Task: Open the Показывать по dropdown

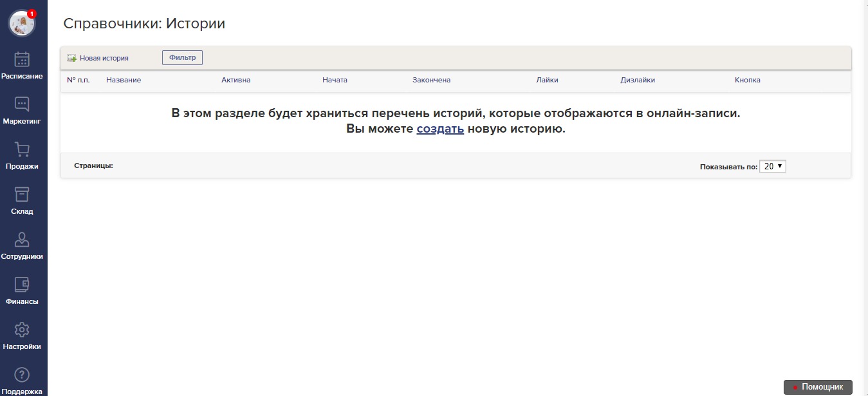Action: pos(773,166)
